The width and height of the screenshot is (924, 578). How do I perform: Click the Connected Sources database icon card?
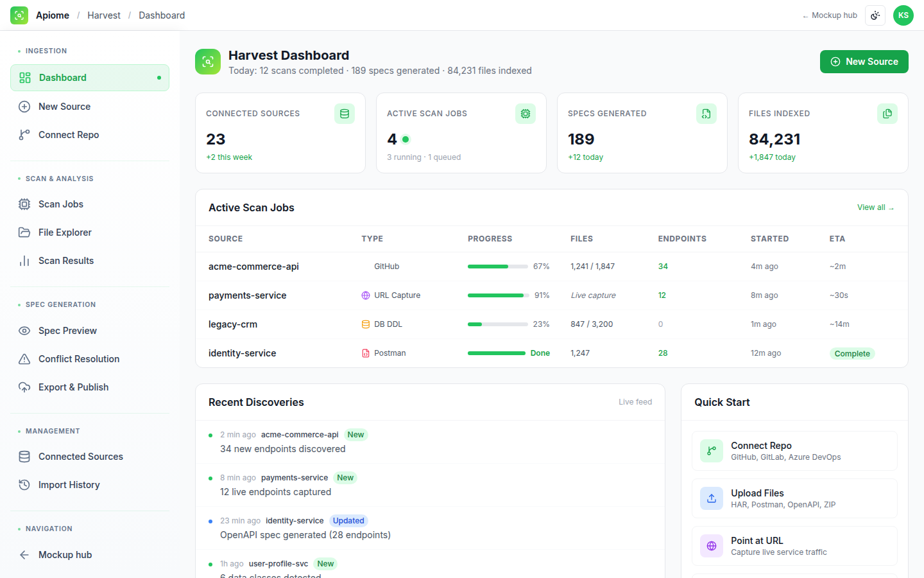[x=345, y=114]
